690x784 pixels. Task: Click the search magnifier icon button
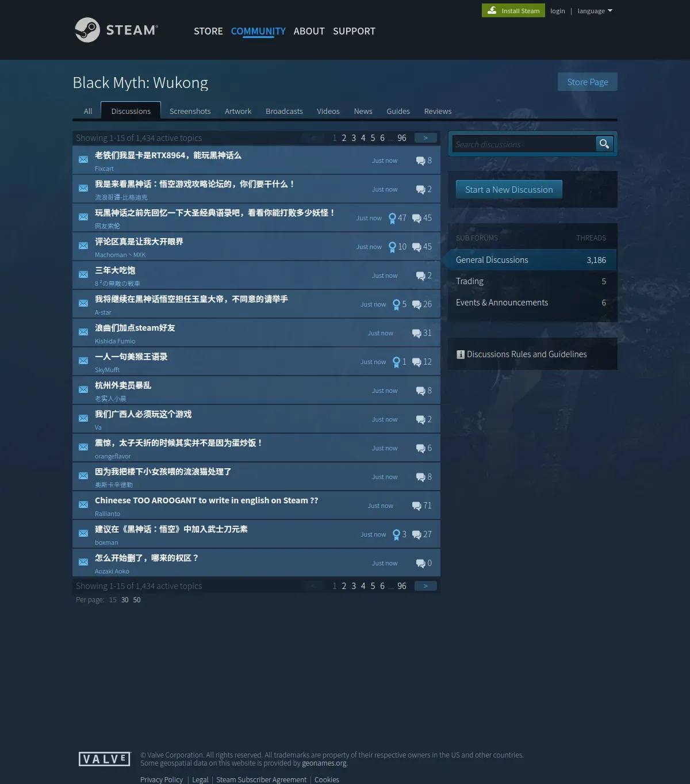604,144
